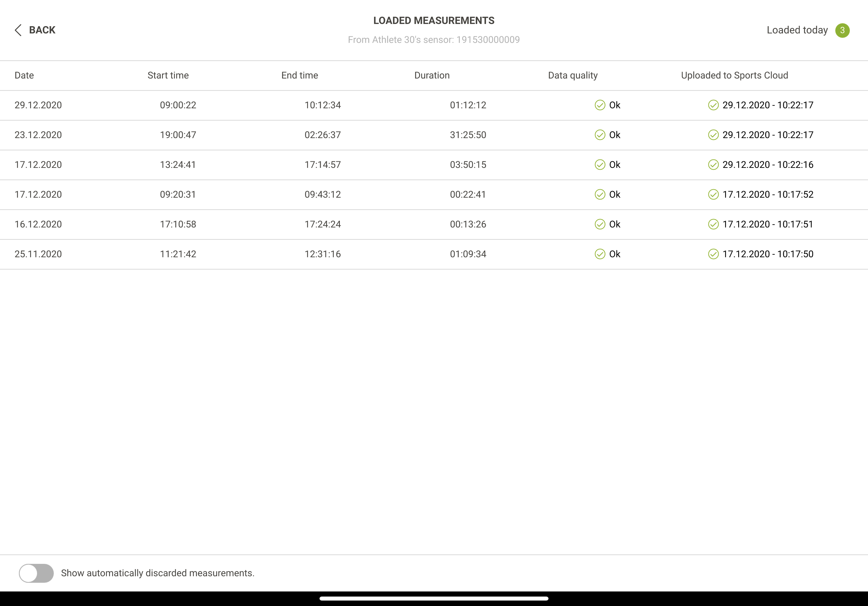This screenshot has height=606, width=868.
Task: Click upload timestamp 17.12.2020 - 10:17:50
Action: pyautogui.click(x=768, y=254)
